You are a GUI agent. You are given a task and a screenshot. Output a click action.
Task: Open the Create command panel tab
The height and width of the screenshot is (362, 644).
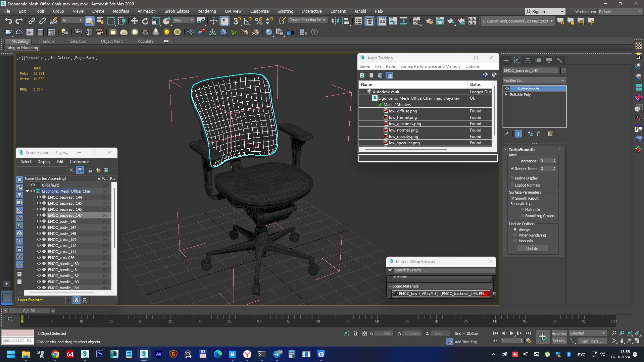coord(506,60)
